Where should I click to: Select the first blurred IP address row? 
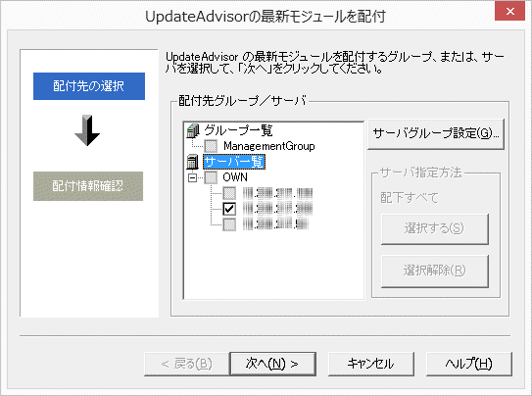[277, 193]
